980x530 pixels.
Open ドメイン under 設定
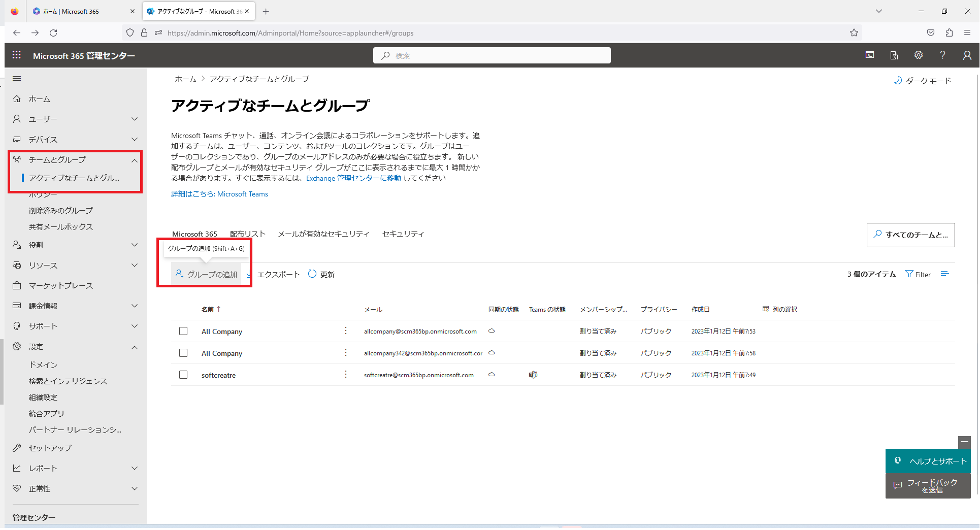click(43, 365)
